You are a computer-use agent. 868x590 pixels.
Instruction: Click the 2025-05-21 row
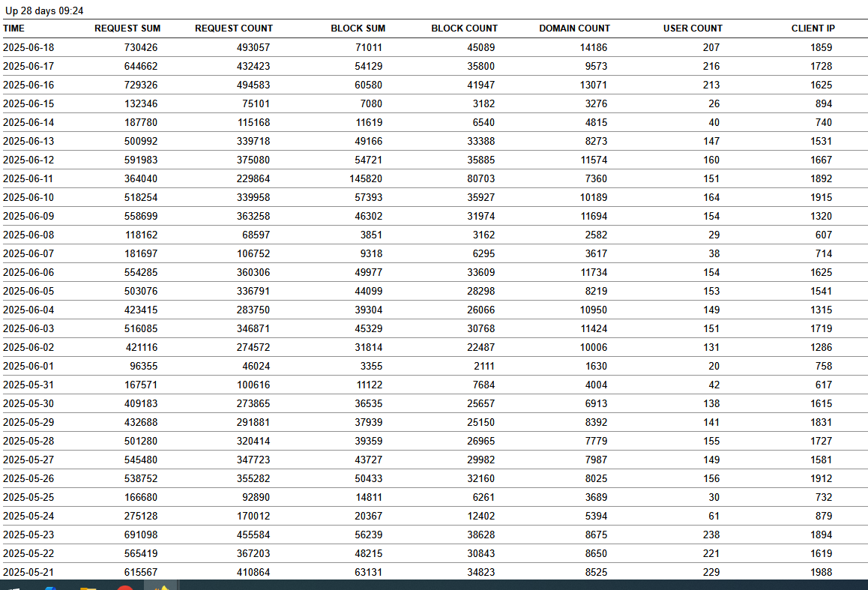pyautogui.click(x=28, y=572)
